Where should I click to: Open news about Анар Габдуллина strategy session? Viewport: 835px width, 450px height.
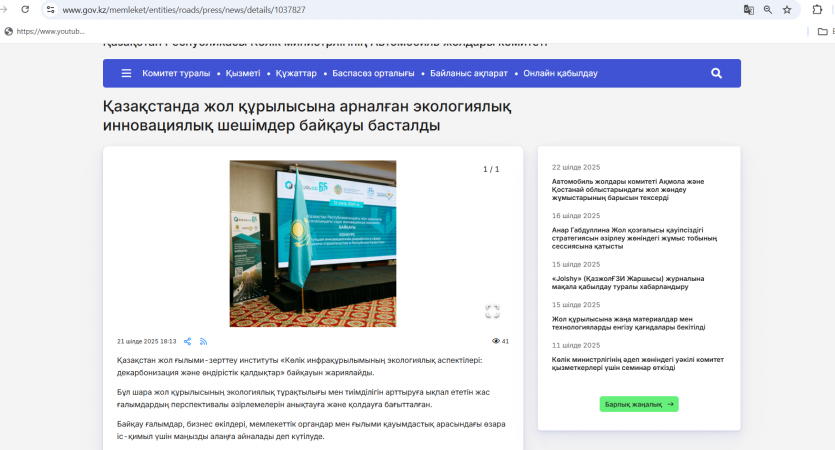tap(634, 238)
